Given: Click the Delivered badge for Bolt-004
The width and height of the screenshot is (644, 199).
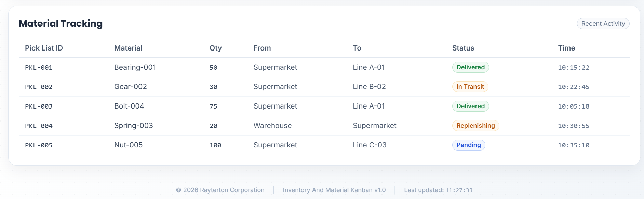Looking at the screenshot, I should [470, 106].
